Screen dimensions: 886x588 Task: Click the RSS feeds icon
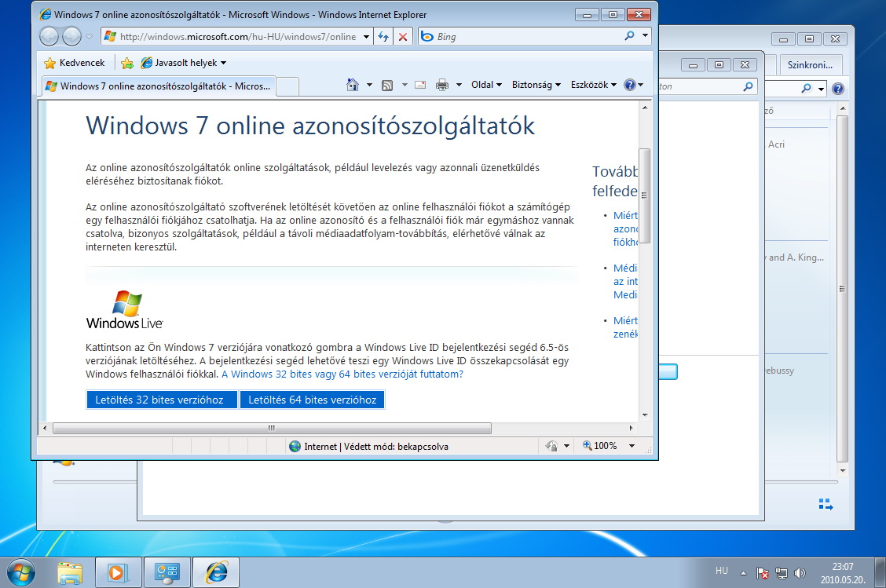point(387,85)
